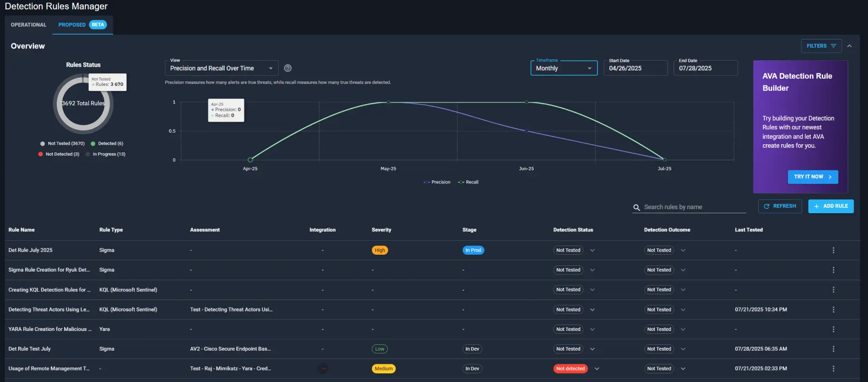The image size is (868, 382).
Task: Open the three-dot menu for Det Rule Test July
Action: point(833,349)
